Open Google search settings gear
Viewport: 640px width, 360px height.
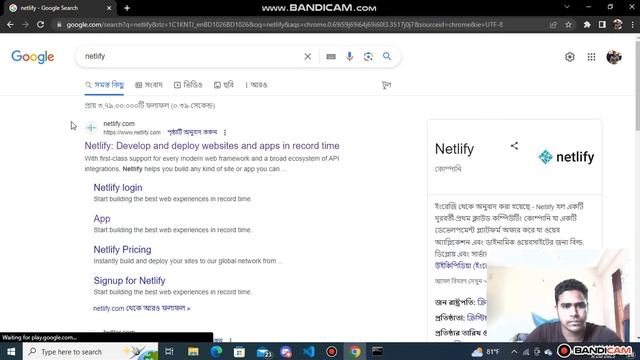tap(570, 57)
